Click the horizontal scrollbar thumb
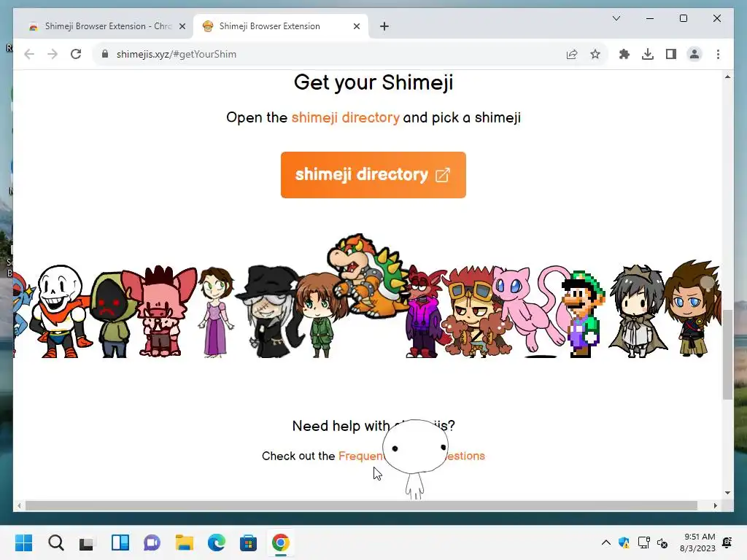 coord(361,506)
